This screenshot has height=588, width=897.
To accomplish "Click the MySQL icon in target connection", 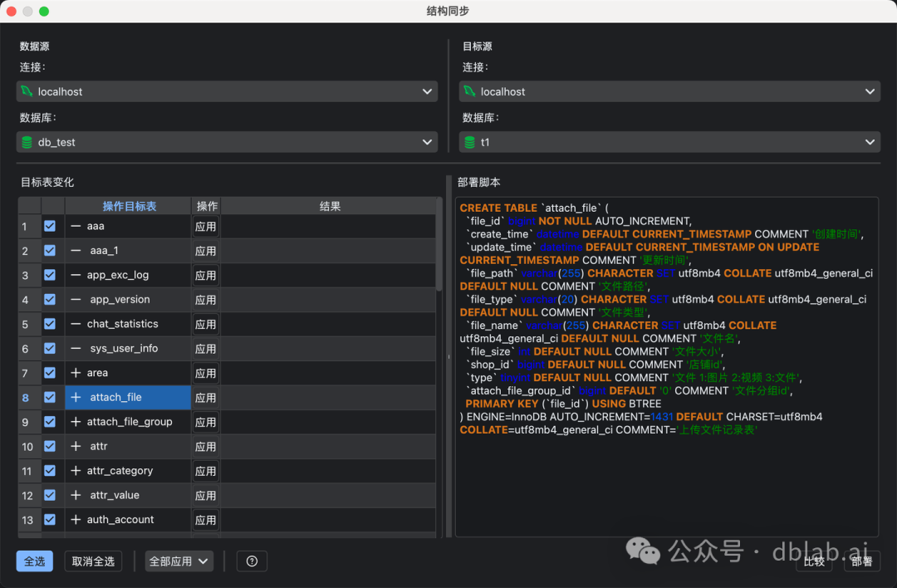I will click(x=469, y=91).
